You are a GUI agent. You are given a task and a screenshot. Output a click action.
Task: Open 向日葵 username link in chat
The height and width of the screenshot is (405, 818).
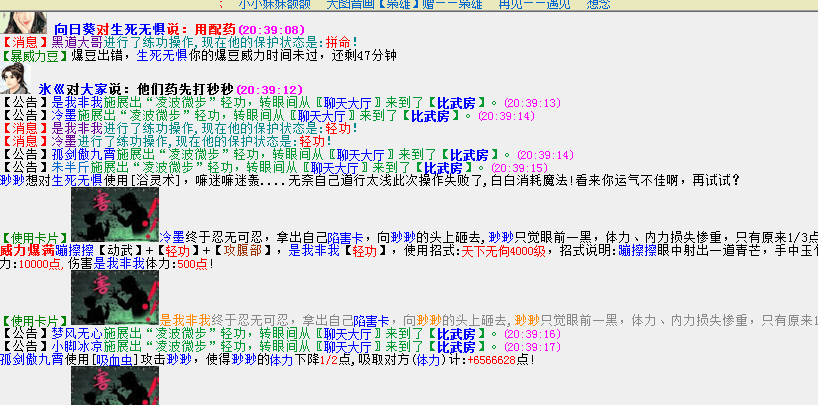(x=75, y=30)
